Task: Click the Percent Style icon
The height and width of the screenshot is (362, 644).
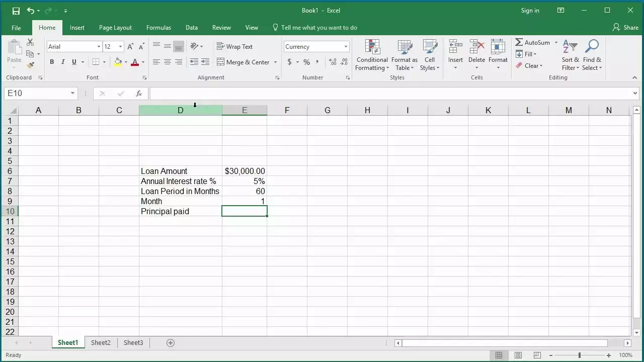Action: 306,62
